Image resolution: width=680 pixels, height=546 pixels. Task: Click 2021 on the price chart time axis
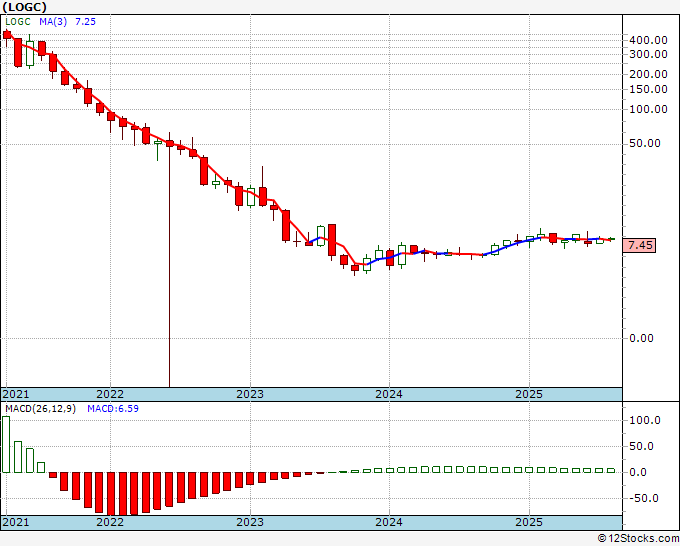pos(16,394)
